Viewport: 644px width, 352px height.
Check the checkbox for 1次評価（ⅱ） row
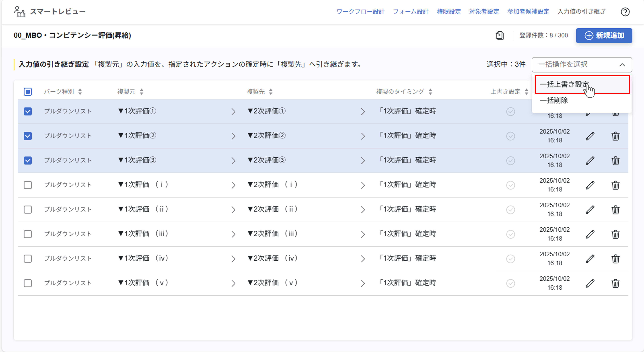click(28, 209)
